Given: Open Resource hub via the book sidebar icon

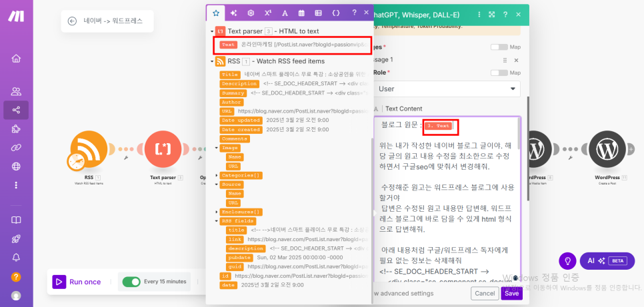Looking at the screenshot, I should click(16, 220).
